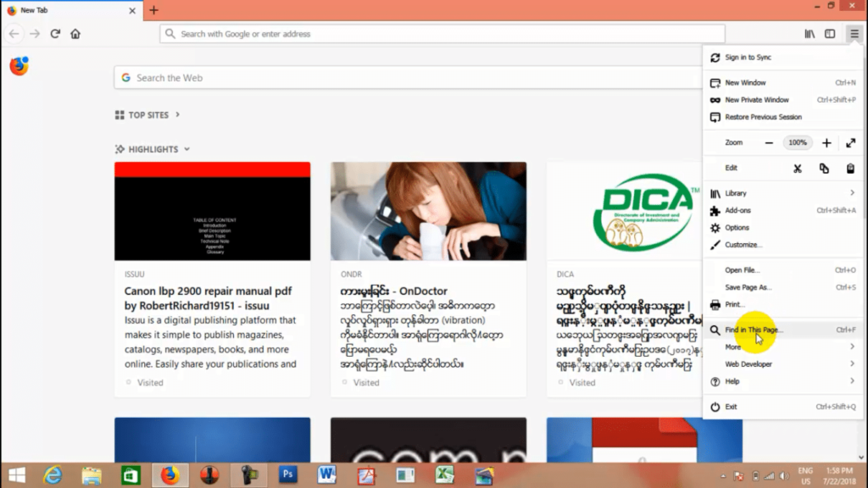Reset zoom via the 100% label
Screen dimensions: 868x488
[798, 142]
